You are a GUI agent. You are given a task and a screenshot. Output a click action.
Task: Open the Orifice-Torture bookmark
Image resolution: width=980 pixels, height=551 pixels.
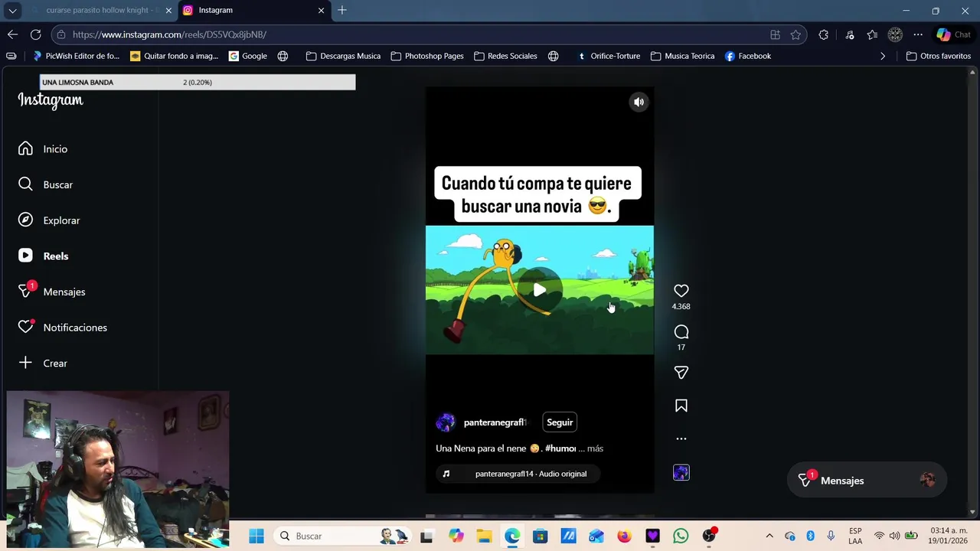pos(608,56)
